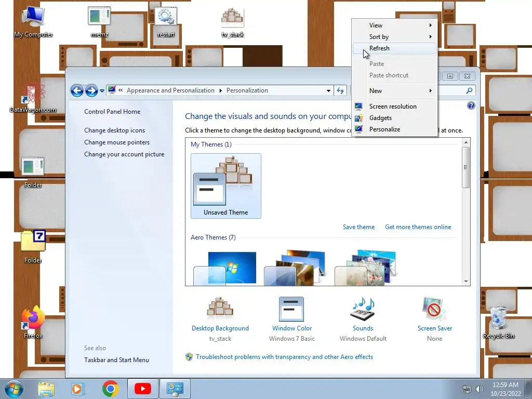Open Windows Media Player from taskbar
This screenshot has height=399, width=532.
tap(77, 389)
